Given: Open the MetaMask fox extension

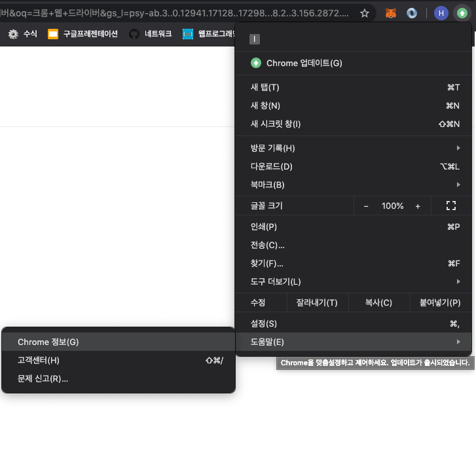Looking at the screenshot, I should 390,13.
